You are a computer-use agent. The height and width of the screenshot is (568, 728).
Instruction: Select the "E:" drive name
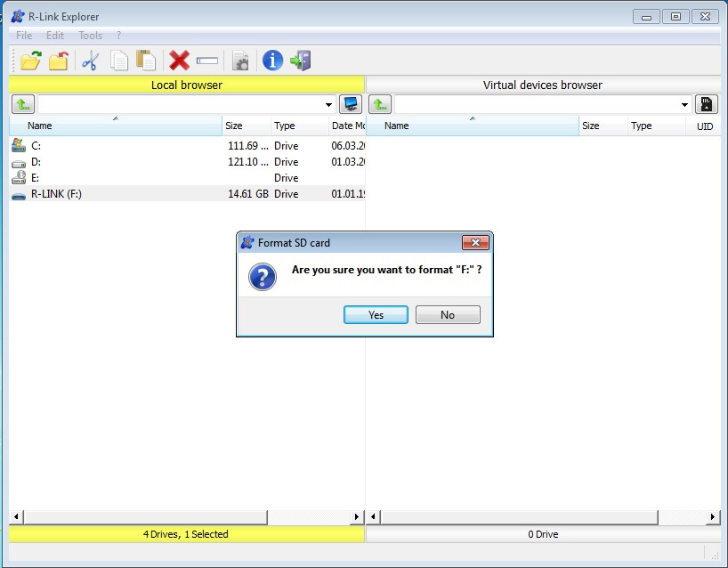tap(35, 178)
